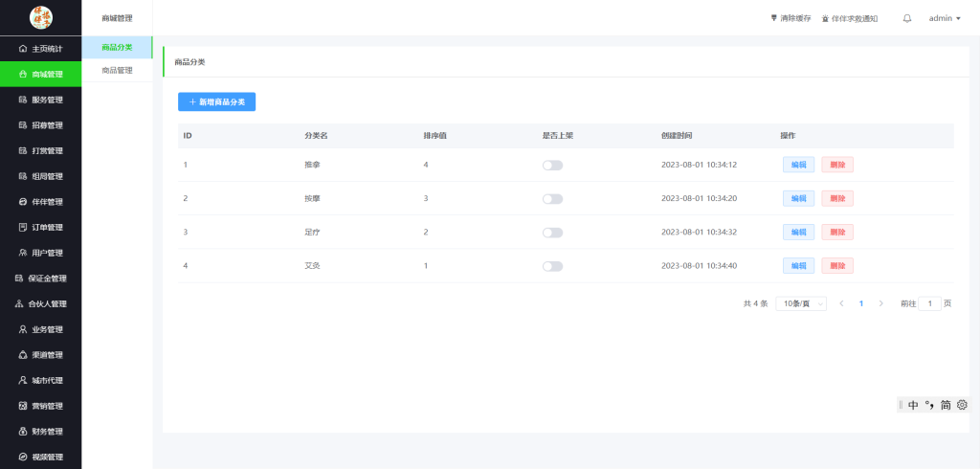Switch to 商品管理 submenu item
This screenshot has height=469, width=980.
[117, 70]
